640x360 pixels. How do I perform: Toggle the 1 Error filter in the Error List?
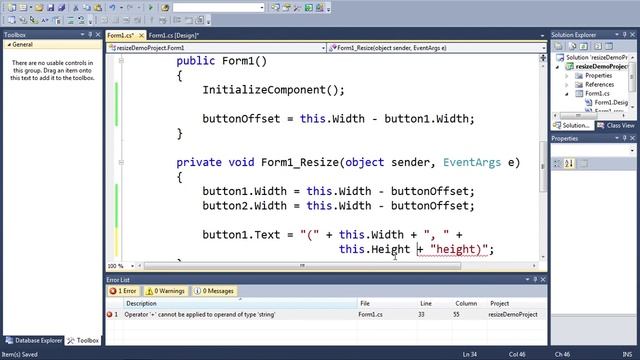(123, 291)
